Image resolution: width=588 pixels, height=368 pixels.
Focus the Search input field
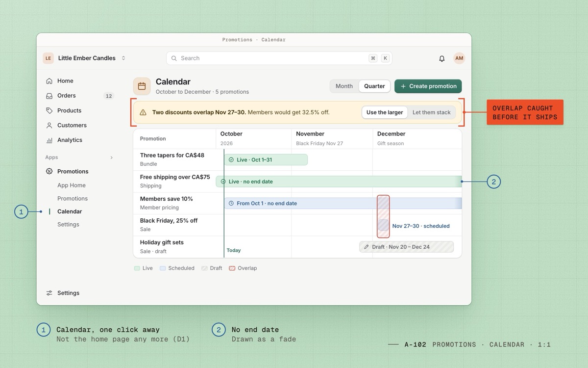click(x=279, y=58)
